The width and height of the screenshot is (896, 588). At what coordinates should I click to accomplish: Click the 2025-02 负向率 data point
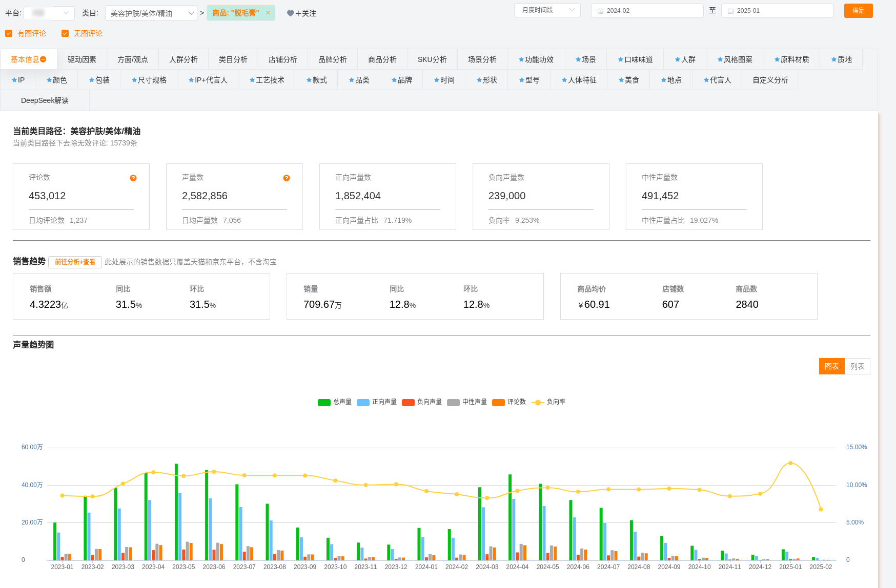tap(821, 510)
